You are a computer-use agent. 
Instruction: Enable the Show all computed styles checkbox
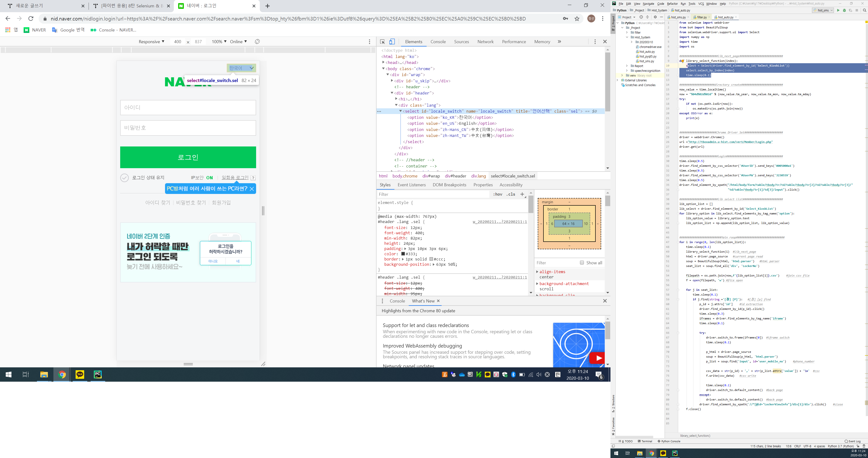coord(582,263)
